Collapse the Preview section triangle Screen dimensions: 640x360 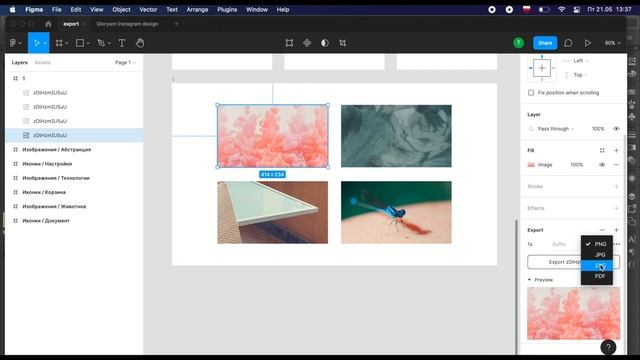tap(529, 280)
